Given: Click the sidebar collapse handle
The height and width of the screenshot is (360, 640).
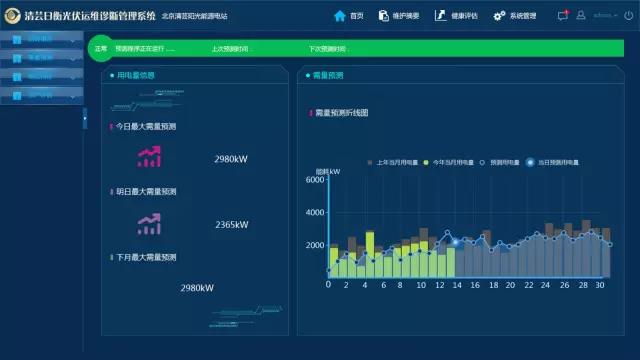Looking at the screenshot, I should click(85, 118).
